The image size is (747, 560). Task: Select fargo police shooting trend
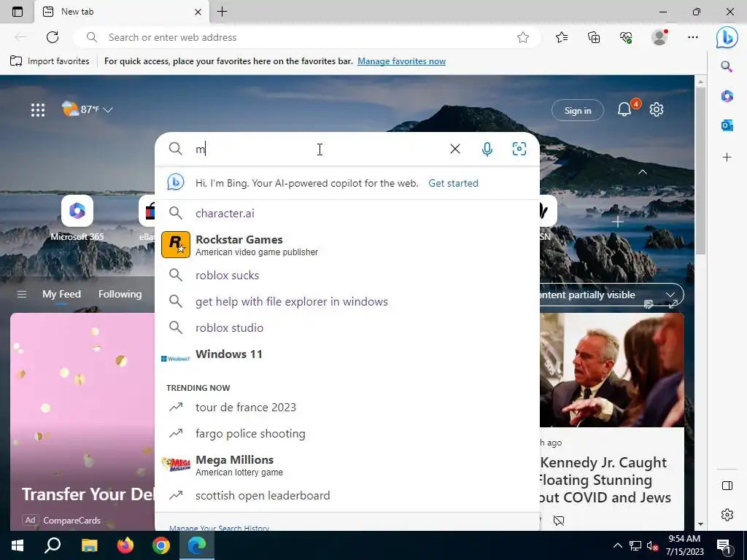pos(347,433)
